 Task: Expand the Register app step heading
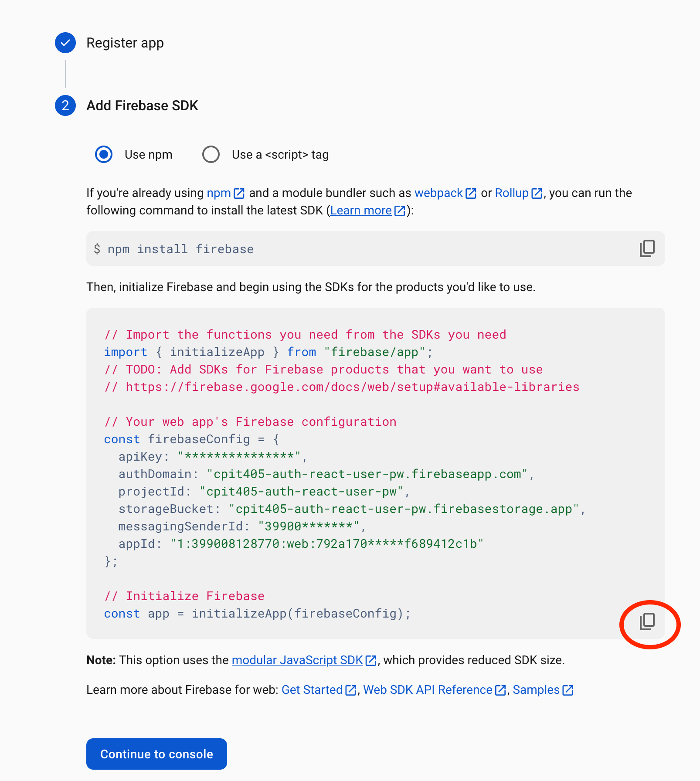tap(125, 43)
